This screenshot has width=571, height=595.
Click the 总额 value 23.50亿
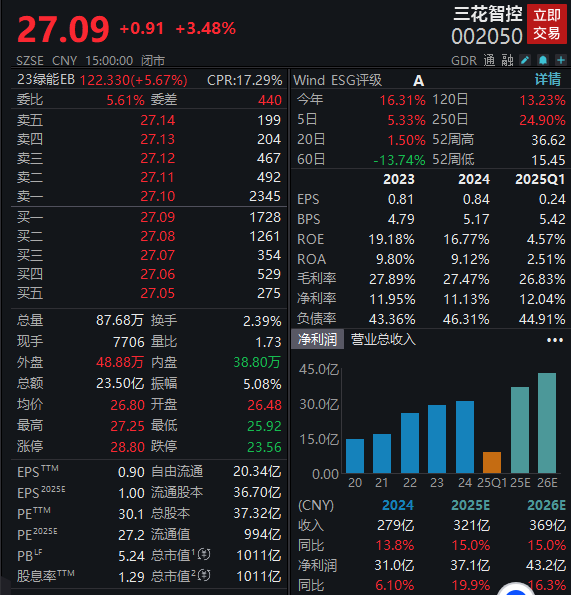pos(120,383)
